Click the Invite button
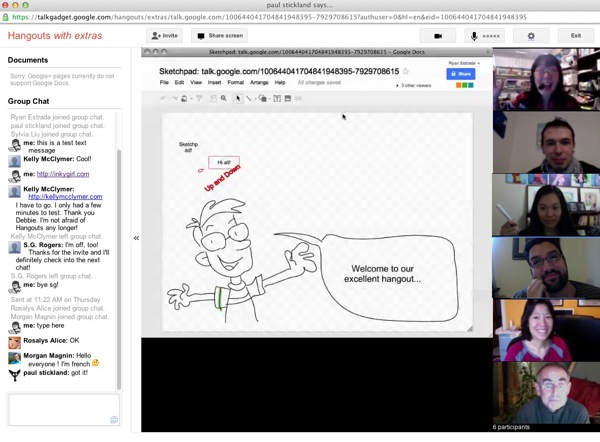600x442 pixels. click(165, 36)
